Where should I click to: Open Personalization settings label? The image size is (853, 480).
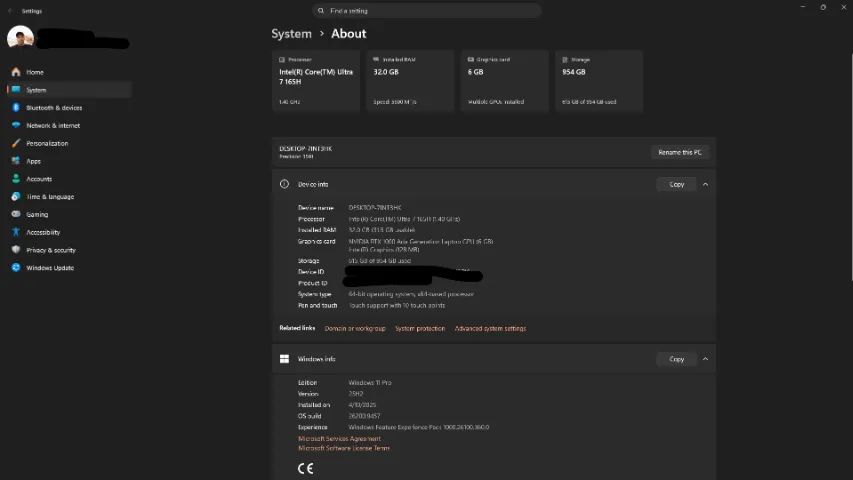pos(47,144)
